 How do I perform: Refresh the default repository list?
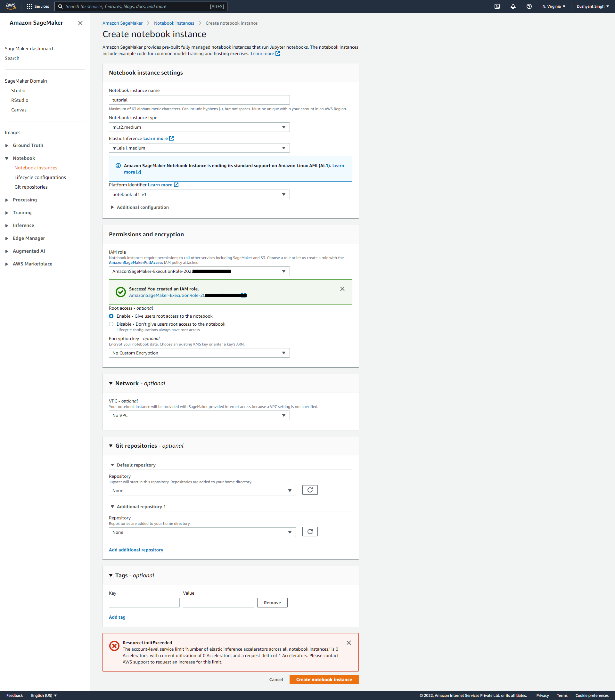pyautogui.click(x=310, y=490)
